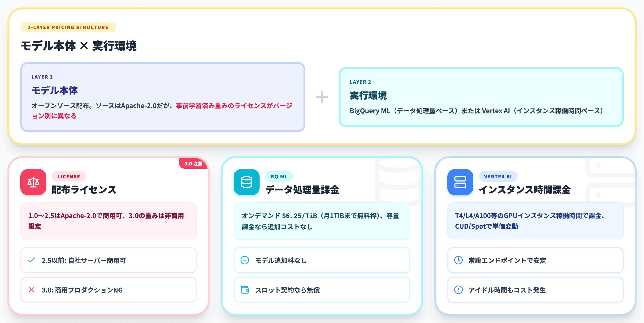644x323 pixels.
Task: Click the alert icon beside アイドル時間もコスト発生
Action: (x=458, y=290)
